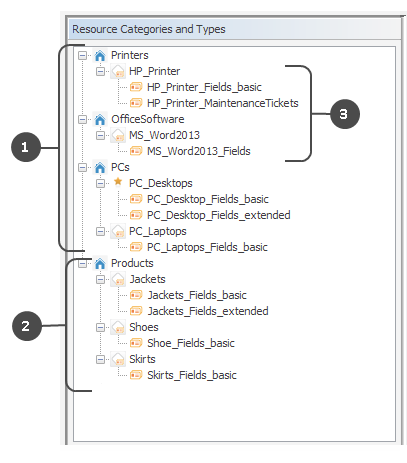The width and height of the screenshot is (407, 463).
Task: Collapse the Skirts type node
Action: (x=100, y=359)
